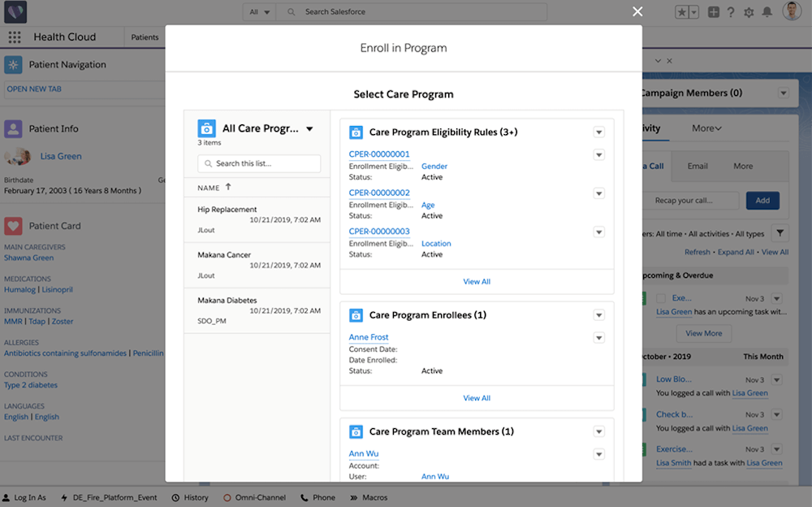Click View All under Eligibility Rules
The image size is (812, 507).
pos(477,282)
